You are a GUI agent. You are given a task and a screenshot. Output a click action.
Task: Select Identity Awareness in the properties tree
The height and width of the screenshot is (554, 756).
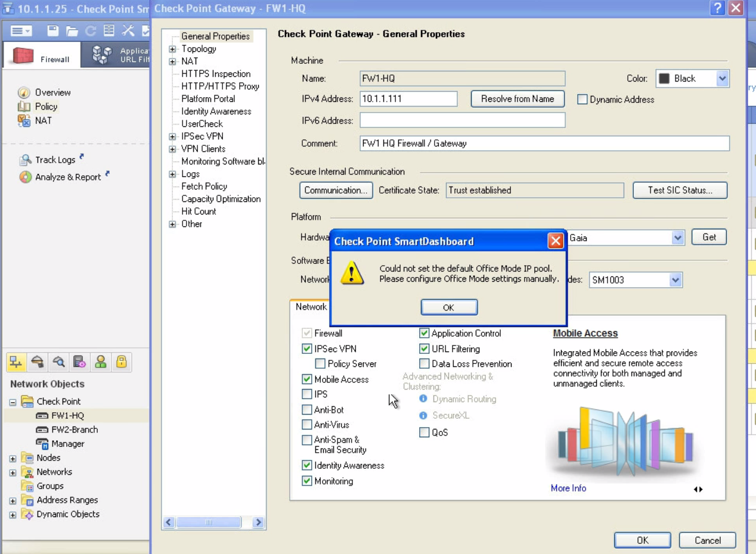[x=216, y=111]
